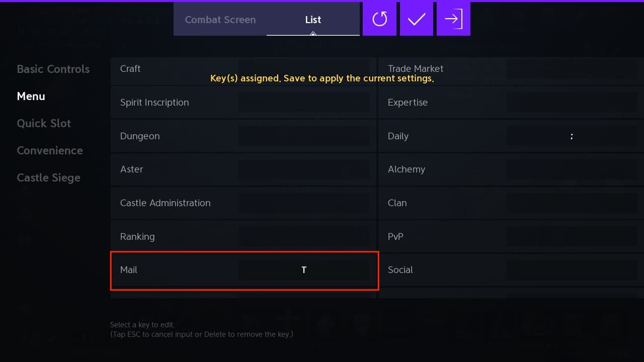This screenshot has height=362, width=644.
Task: Select the Mail key field showing T
Action: click(x=304, y=270)
